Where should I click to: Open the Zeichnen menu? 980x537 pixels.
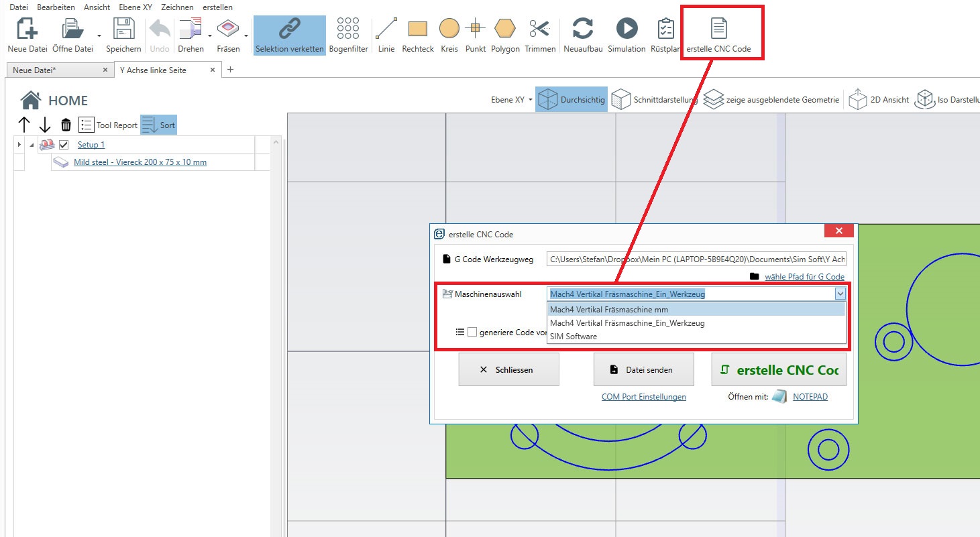(177, 7)
